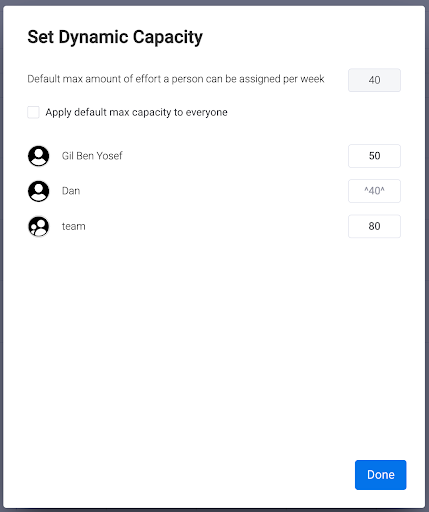Confirm with the blue Done button

(x=381, y=475)
